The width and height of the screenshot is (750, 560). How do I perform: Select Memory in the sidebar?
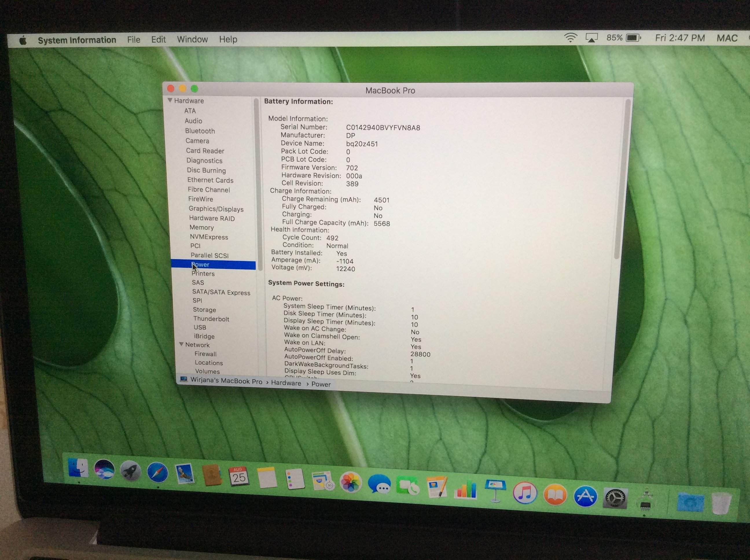202,227
